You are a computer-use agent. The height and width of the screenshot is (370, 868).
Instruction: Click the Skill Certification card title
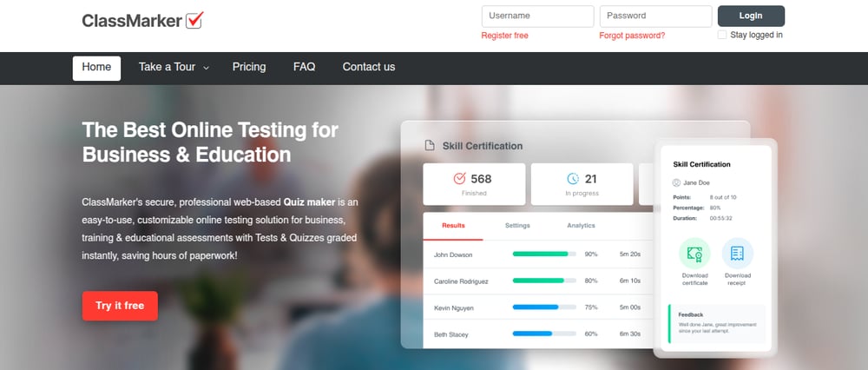701,164
